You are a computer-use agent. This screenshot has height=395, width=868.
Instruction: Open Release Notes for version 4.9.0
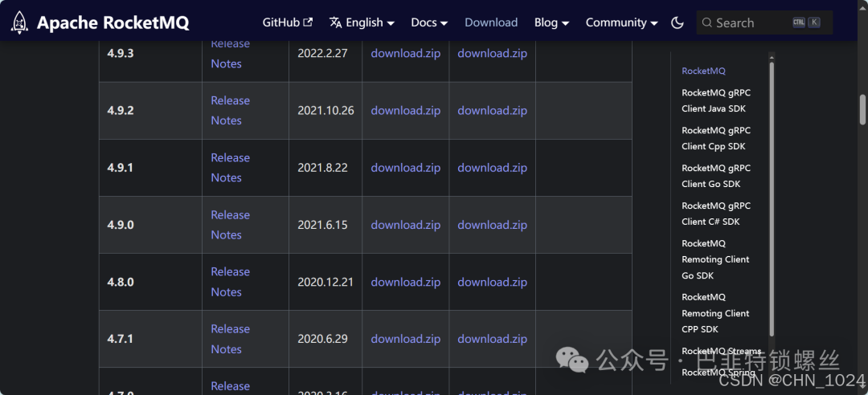click(x=230, y=225)
